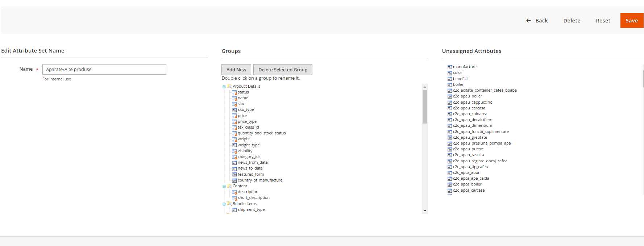Select the featured_form attribute
644x246 pixels.
(251, 174)
